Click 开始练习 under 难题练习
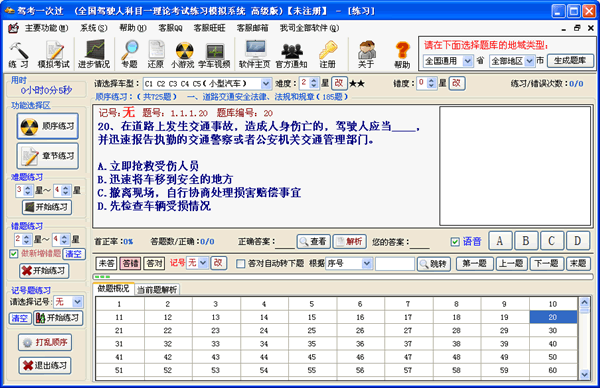 click(x=47, y=207)
